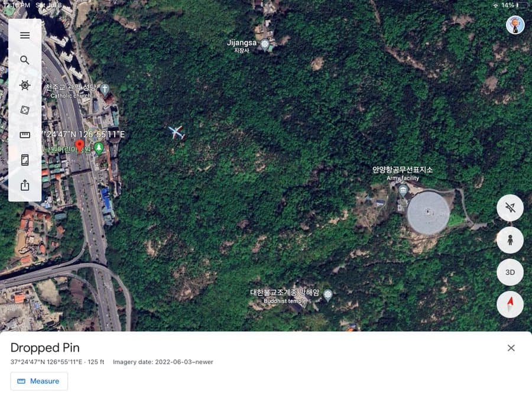The height and width of the screenshot is (399, 532).
Task: Select the red dropped pin marker
Action: click(x=79, y=146)
